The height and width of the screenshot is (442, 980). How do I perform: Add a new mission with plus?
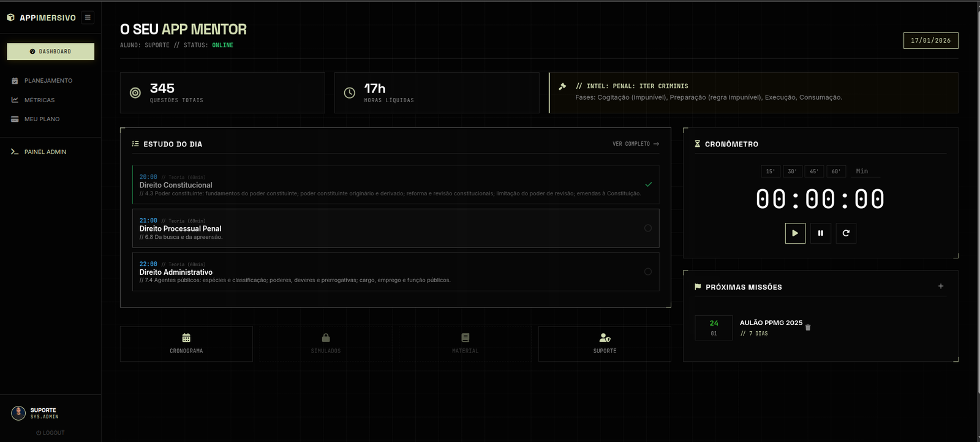[x=941, y=286]
